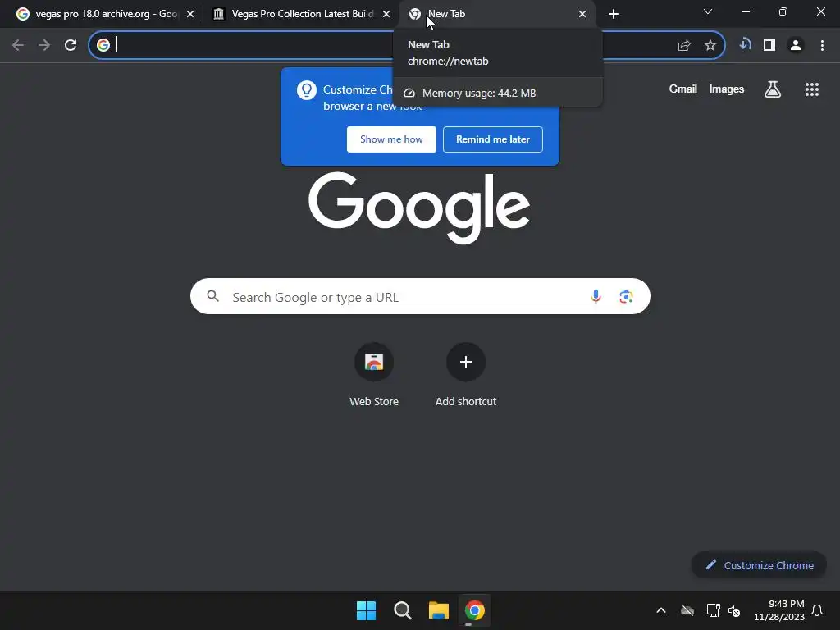Viewport: 840px width, 630px height.
Task: Open the OneDrive tray icon
Action: (687, 610)
